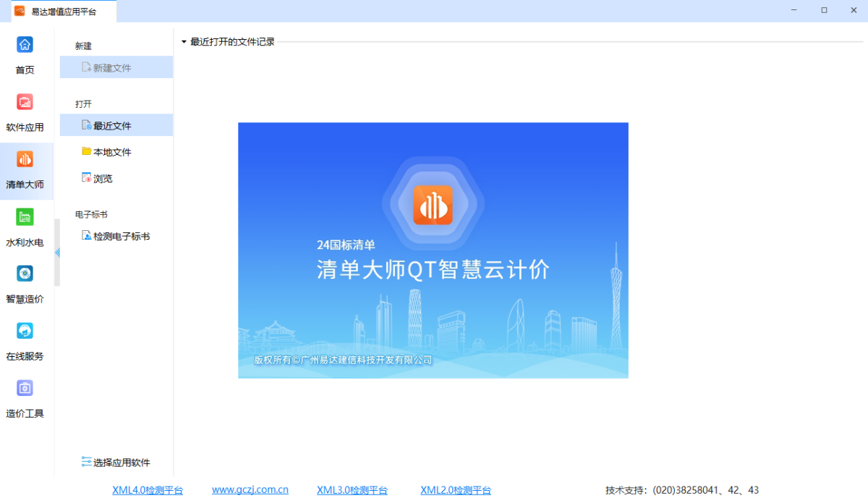Collapse the 最近打开的文件记录 section triangle
The width and height of the screenshot is (868, 501).
[x=184, y=42]
